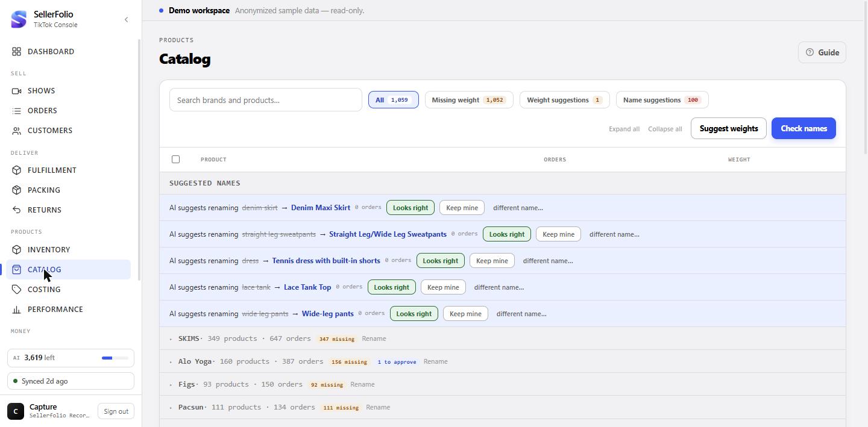Click the Packing package icon
Viewport: 868px width, 427px height.
click(17, 190)
